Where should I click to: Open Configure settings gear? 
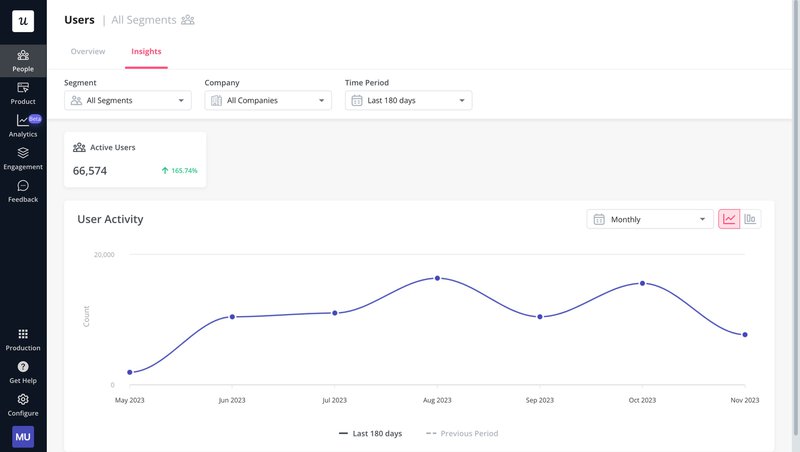23,404
